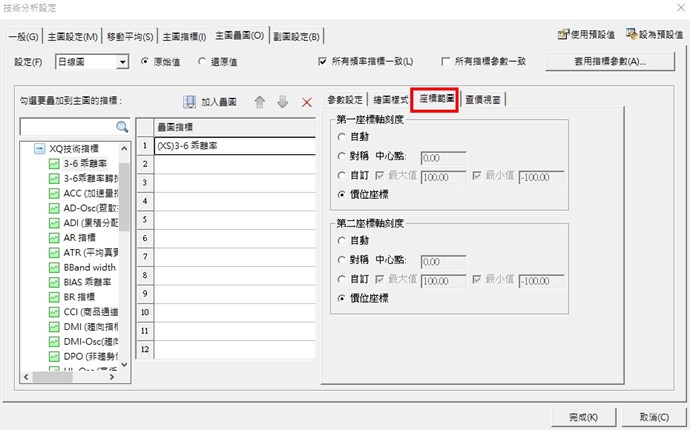
Task: Select 自動 in 第一座標軸刻度
Action: (341, 137)
